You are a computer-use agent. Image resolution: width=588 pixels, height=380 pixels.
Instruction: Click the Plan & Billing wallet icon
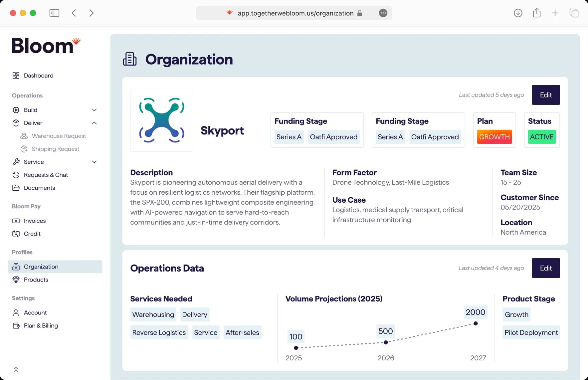[x=16, y=325]
